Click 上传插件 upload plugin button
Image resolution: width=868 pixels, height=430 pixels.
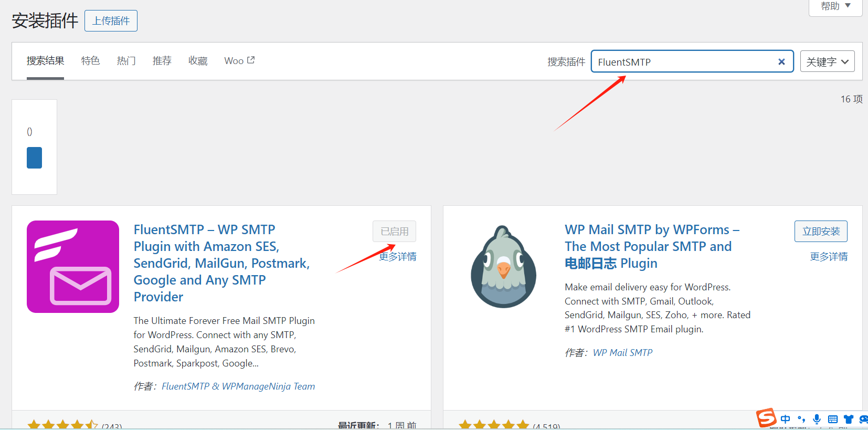[x=111, y=21]
